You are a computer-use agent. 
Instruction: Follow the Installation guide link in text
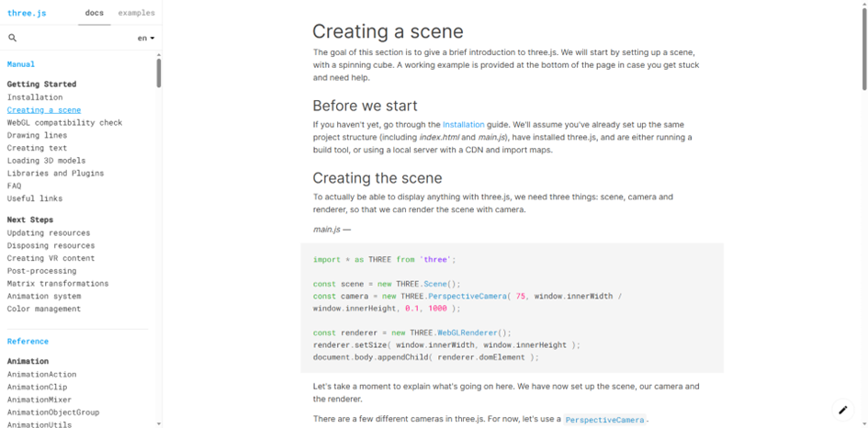(463, 125)
